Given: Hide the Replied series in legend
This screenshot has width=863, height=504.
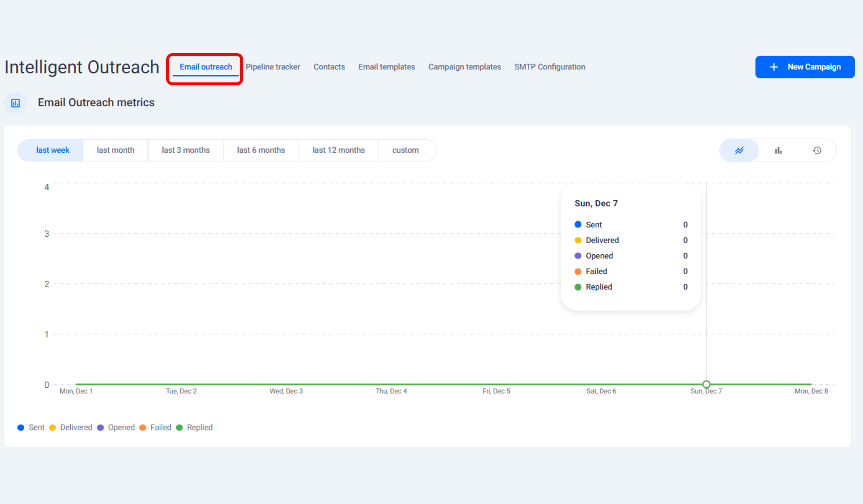Looking at the screenshot, I should point(195,427).
